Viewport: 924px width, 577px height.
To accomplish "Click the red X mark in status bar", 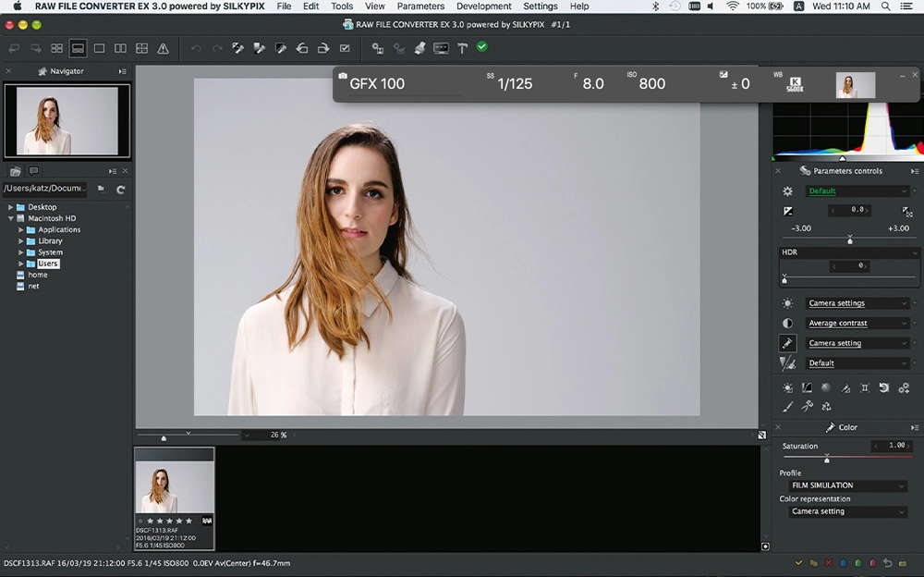I will 828,563.
